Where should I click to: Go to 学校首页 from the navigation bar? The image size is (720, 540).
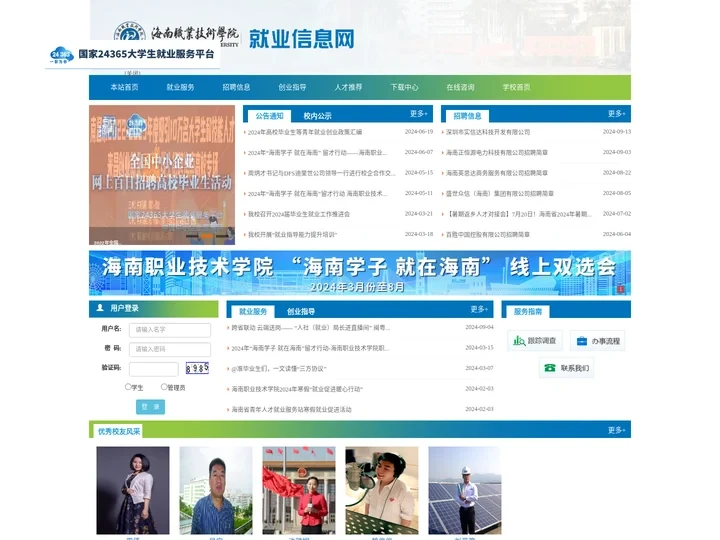pyautogui.click(x=516, y=87)
